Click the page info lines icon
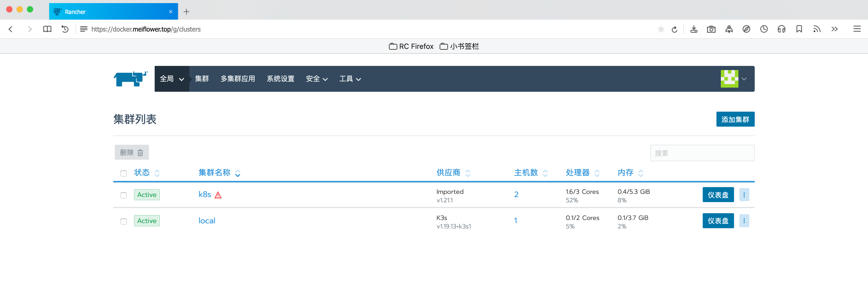The height and width of the screenshot is (291, 868). click(x=84, y=29)
